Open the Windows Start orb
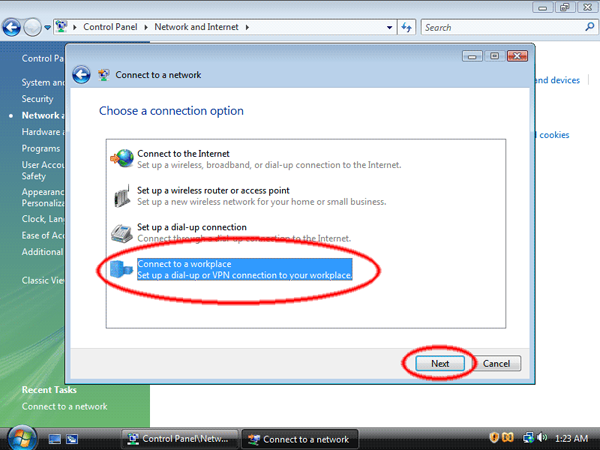Viewport: 600px width, 450px height. tap(22, 438)
